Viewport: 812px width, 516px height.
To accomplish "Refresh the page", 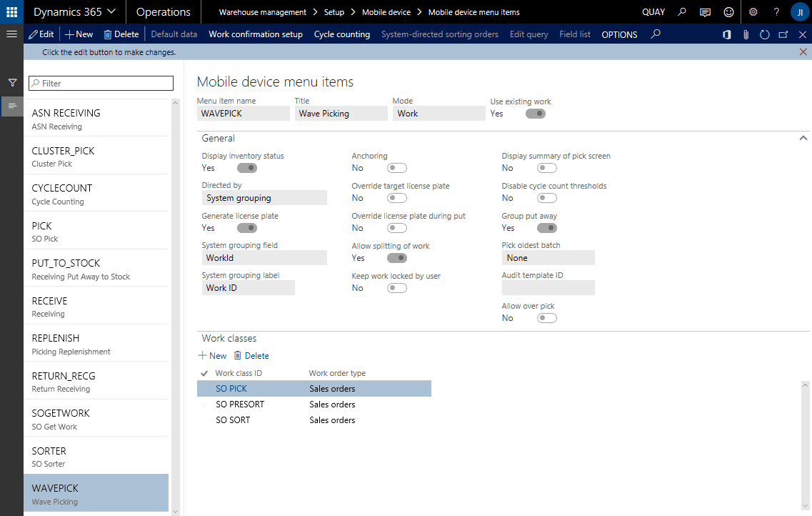I will pos(764,35).
